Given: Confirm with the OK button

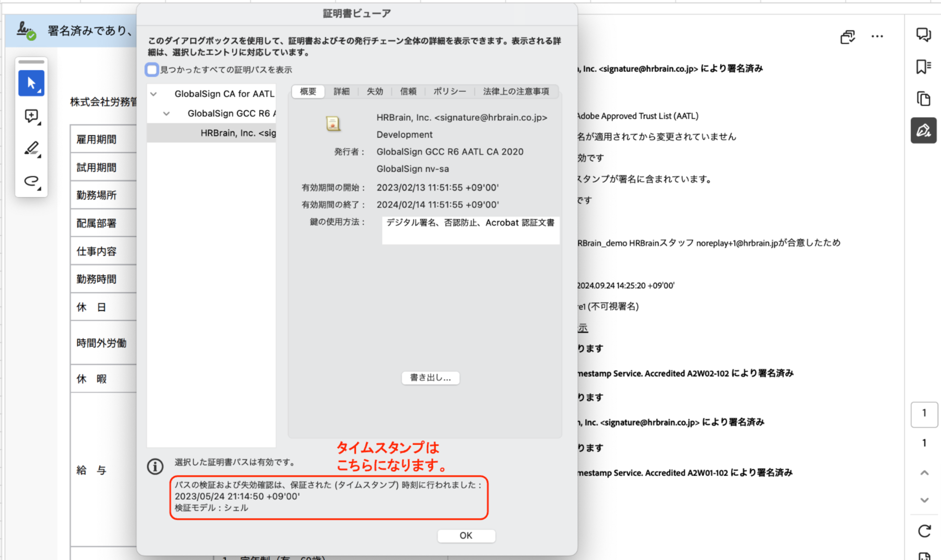Looking at the screenshot, I should [x=466, y=535].
